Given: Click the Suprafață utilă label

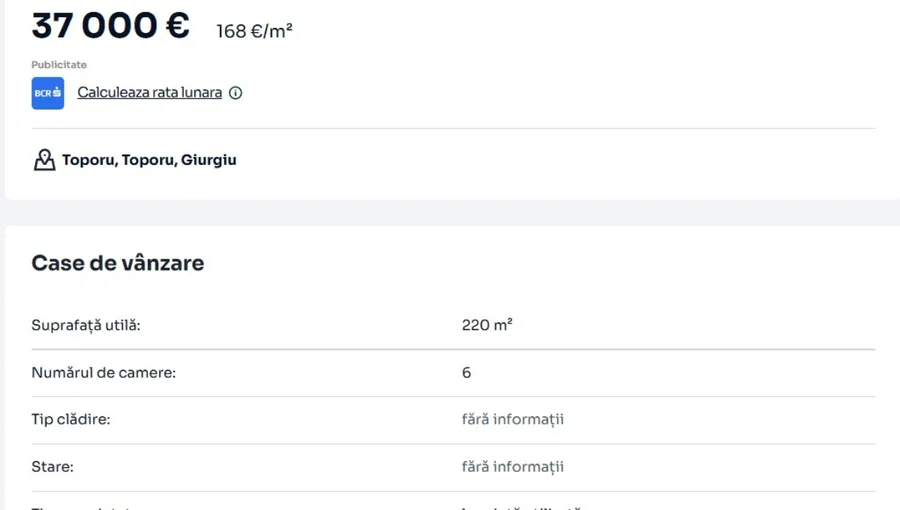Looking at the screenshot, I should pyautogui.click(x=86, y=325).
